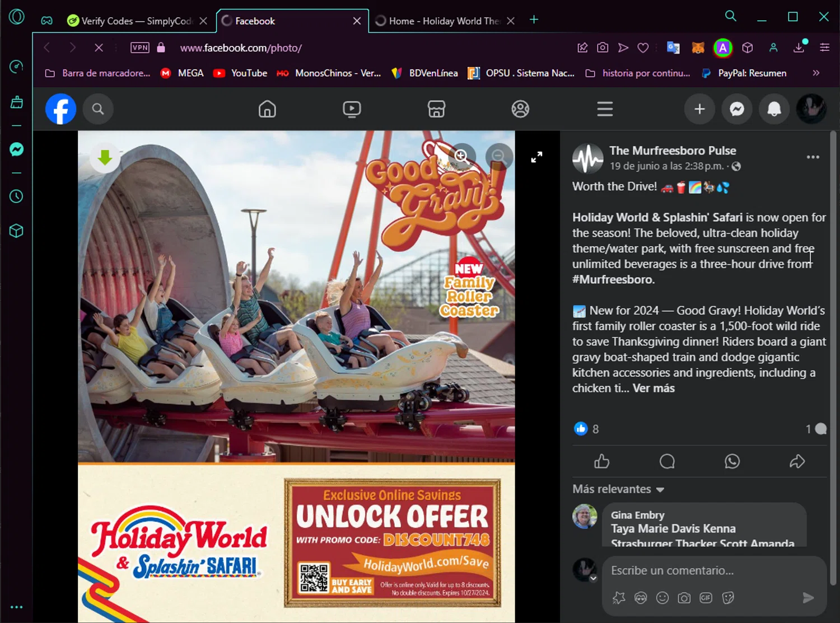
Task: Open MEGA bookmark
Action: click(x=182, y=73)
